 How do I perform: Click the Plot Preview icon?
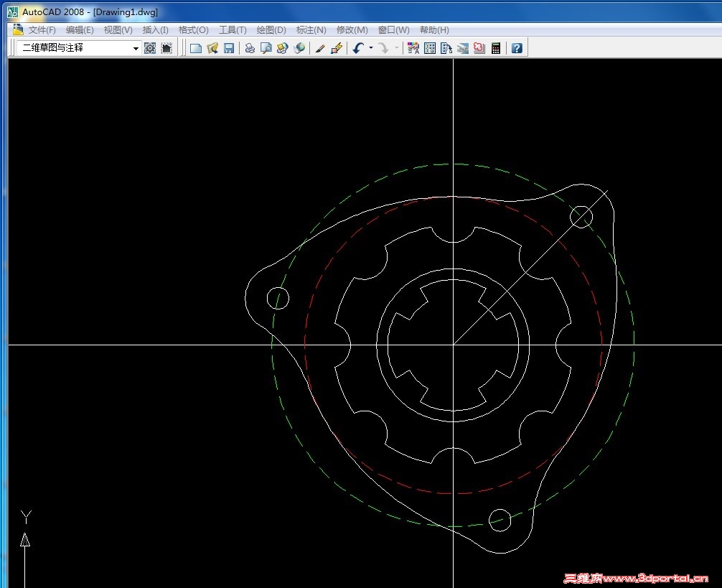266,48
